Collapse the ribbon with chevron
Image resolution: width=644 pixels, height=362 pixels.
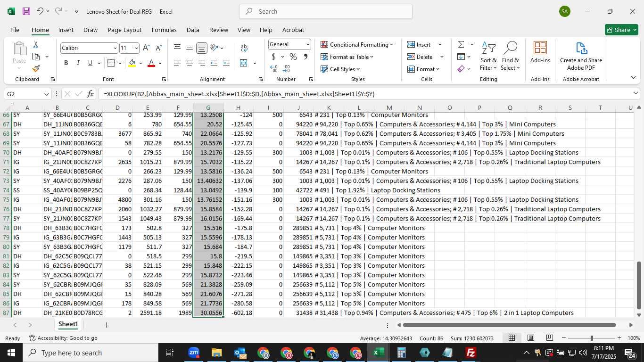633,78
